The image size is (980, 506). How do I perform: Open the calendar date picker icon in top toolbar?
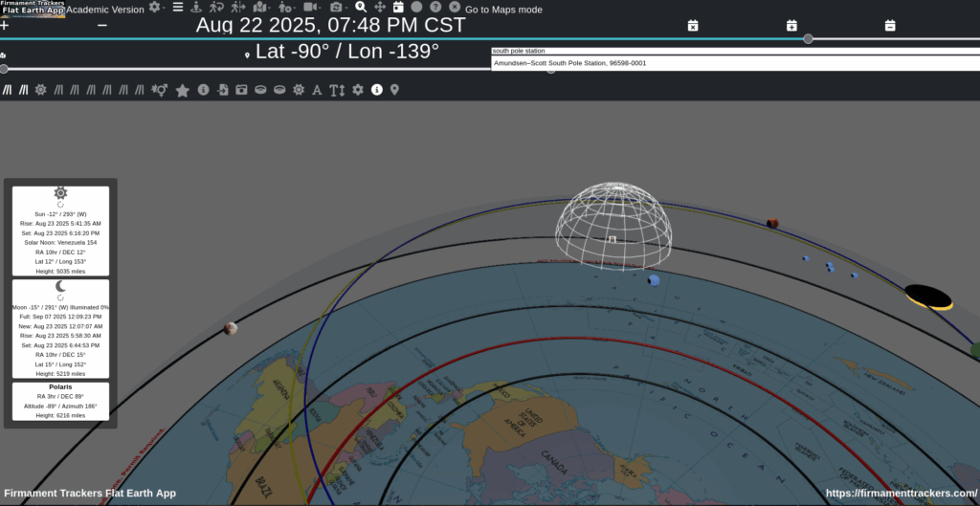point(398,7)
